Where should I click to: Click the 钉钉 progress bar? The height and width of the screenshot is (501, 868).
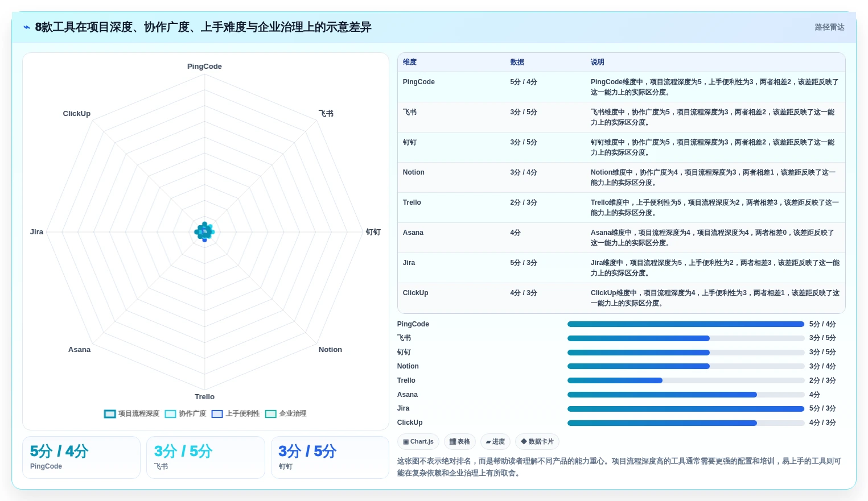pyautogui.click(x=686, y=353)
